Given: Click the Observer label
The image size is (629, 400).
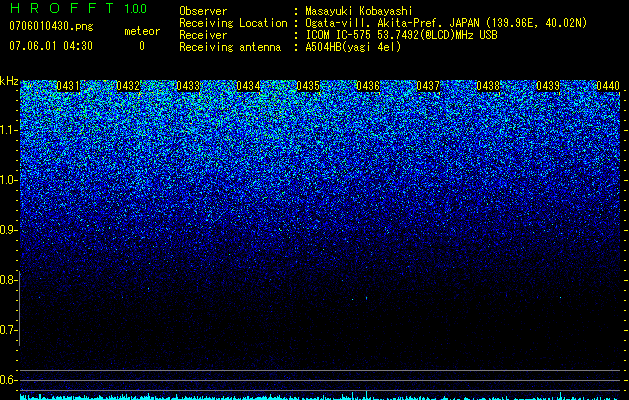Looking at the screenshot, I should 203,11.
